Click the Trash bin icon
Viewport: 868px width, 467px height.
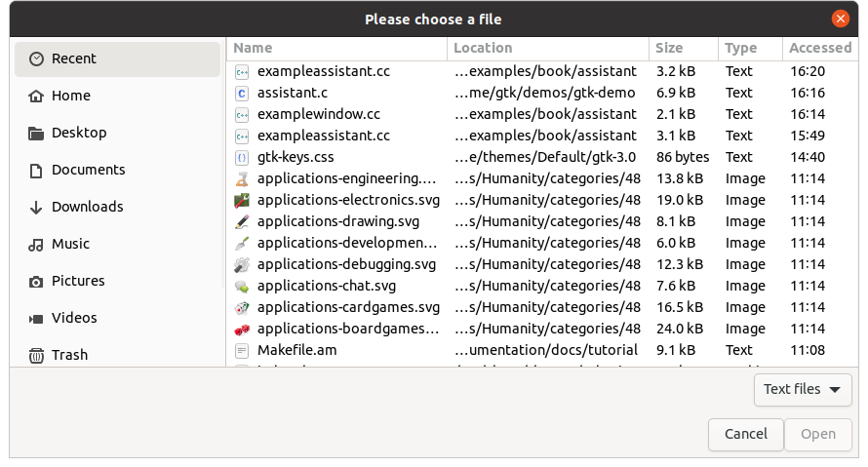point(36,355)
